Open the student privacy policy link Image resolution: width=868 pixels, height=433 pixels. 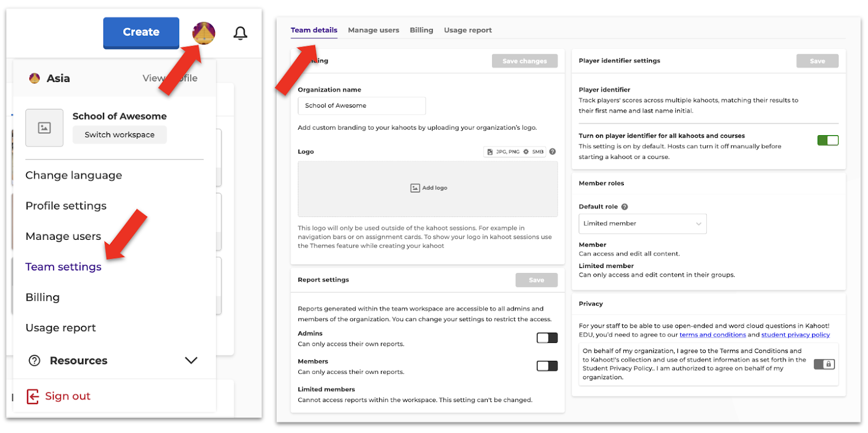click(x=795, y=335)
